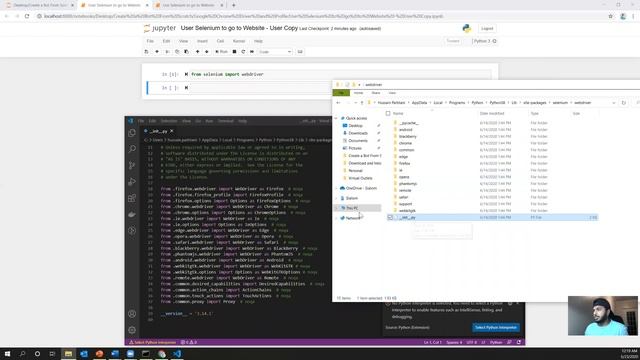Restart kernel and rerun notebook icon
The image size is (640, 360).
[252, 52]
